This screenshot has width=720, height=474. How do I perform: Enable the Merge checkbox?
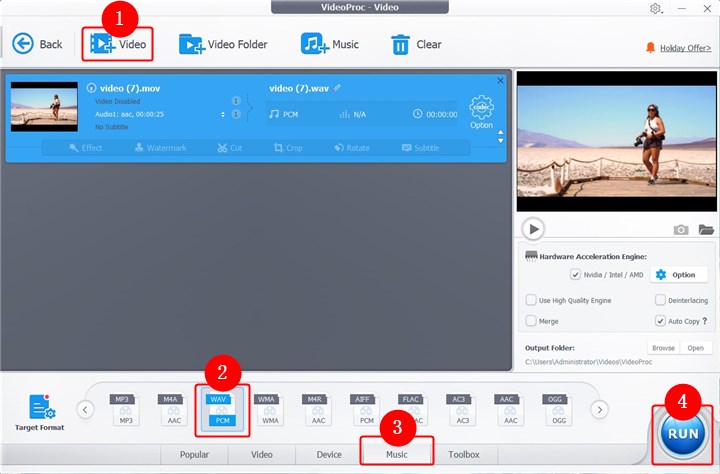pyautogui.click(x=531, y=321)
